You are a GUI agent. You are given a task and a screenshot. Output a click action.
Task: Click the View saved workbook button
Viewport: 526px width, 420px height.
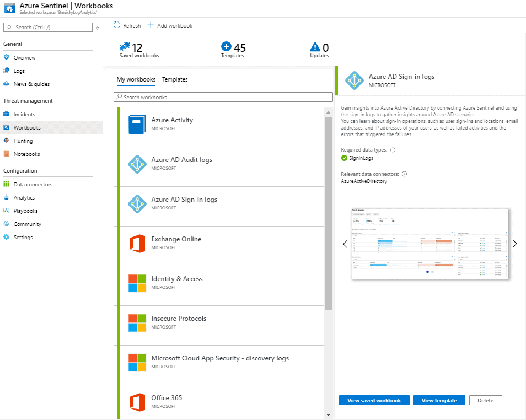[x=374, y=400]
